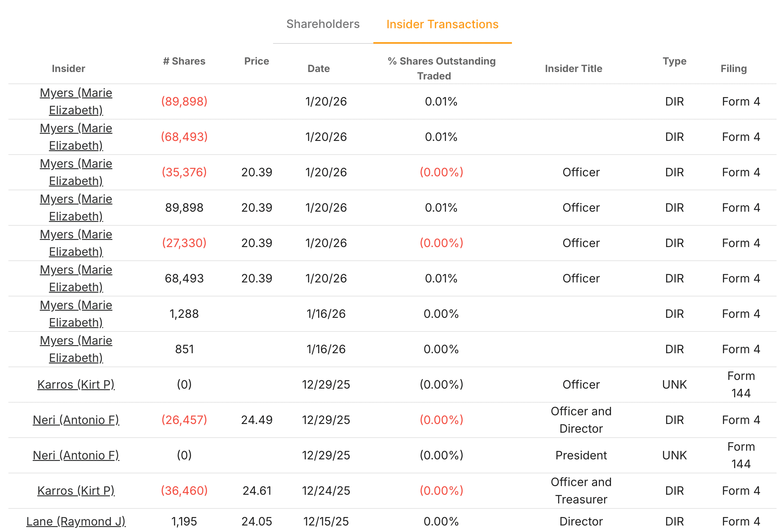This screenshot has width=784, height=532.
Task: Switch to the Shareholders tab
Action: point(323,24)
